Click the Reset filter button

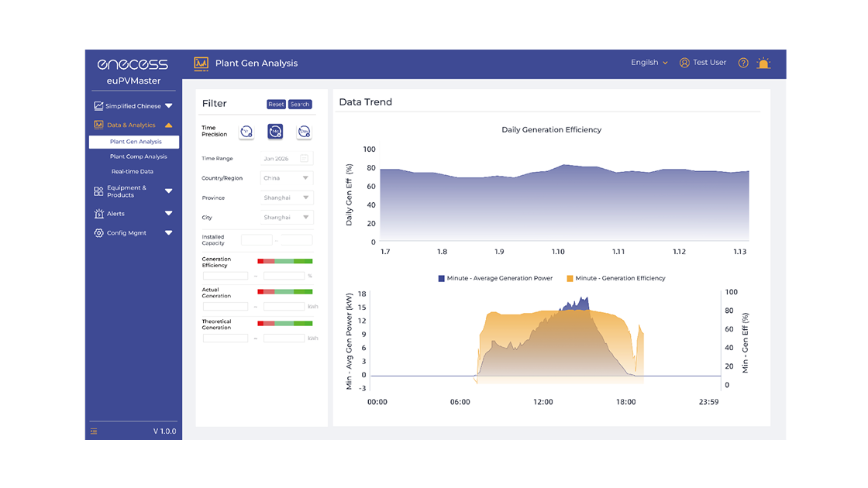pyautogui.click(x=276, y=104)
